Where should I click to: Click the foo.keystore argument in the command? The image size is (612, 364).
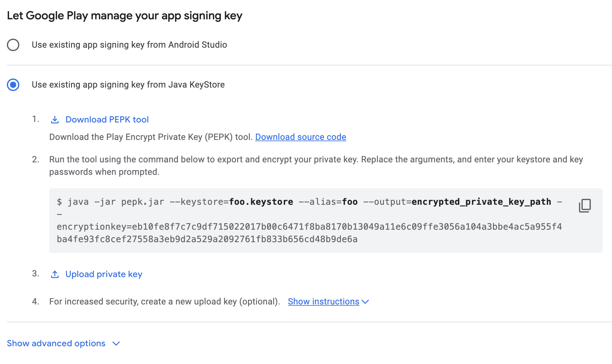261,202
